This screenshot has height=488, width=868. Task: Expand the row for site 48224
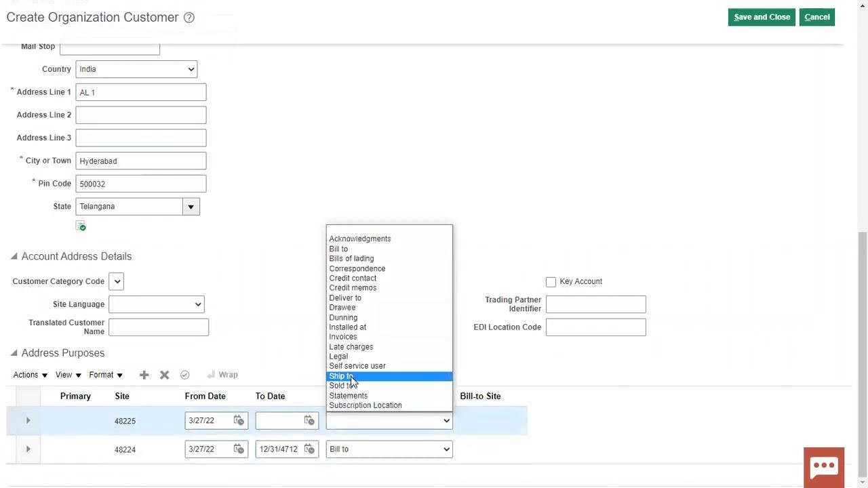(x=28, y=449)
